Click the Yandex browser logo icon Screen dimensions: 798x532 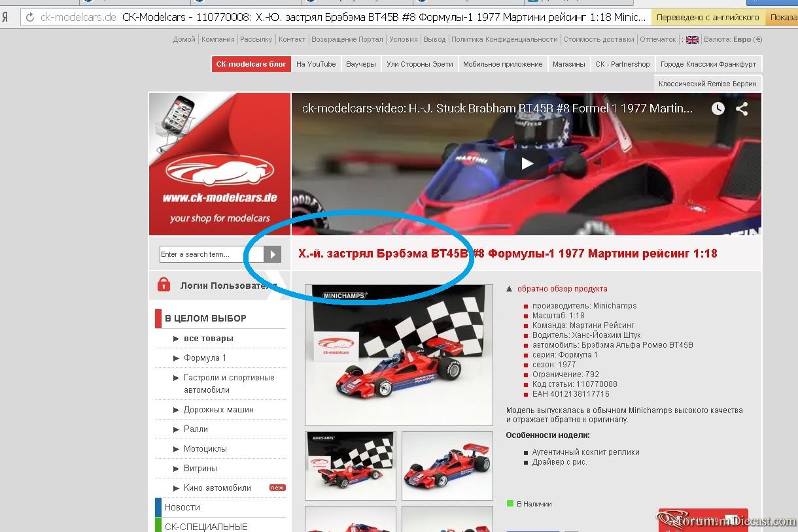(x=5, y=18)
